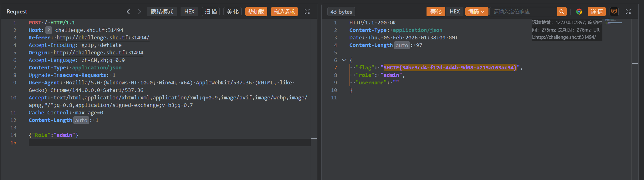Screen dimensions: 644x180
Task: Click the Upgrade-Insecure-Requests header line
Action: click(x=72, y=75)
